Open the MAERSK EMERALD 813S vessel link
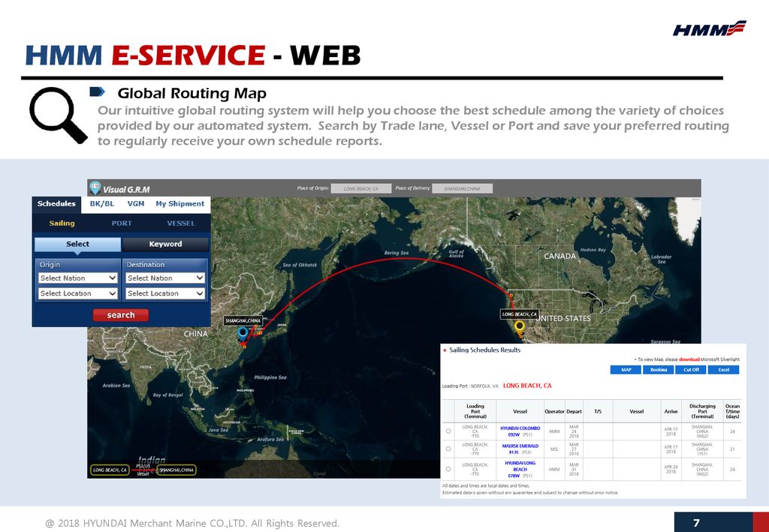The width and height of the screenshot is (769, 532). [520, 449]
